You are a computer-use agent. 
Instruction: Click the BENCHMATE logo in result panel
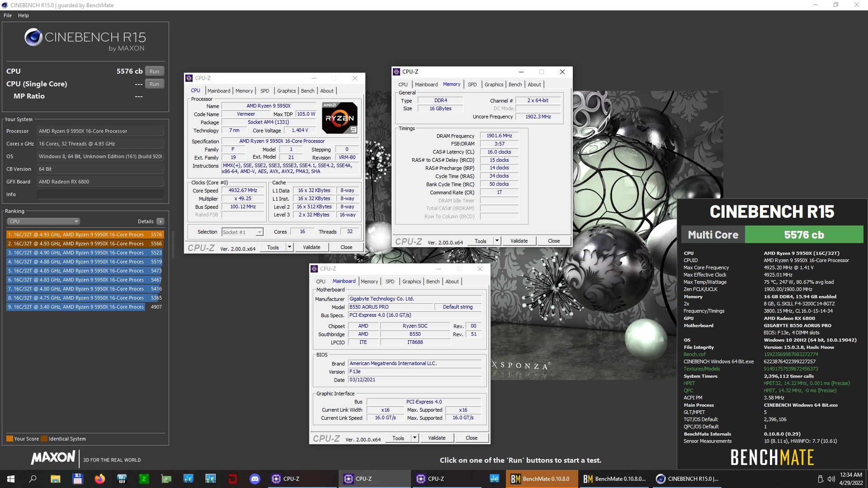pos(772,458)
